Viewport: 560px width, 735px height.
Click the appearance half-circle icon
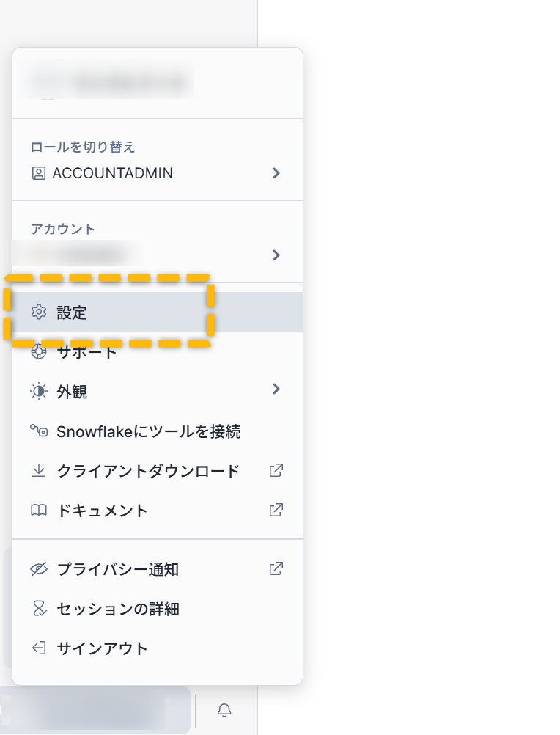point(39,392)
